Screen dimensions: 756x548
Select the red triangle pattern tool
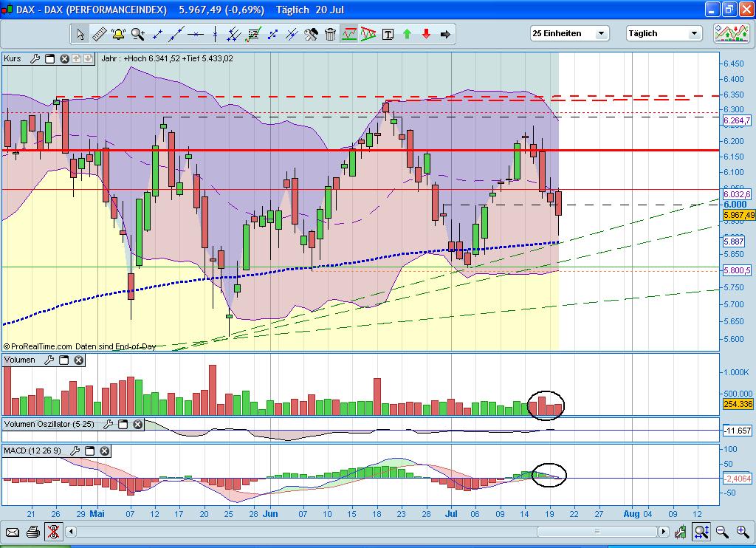tap(368, 34)
